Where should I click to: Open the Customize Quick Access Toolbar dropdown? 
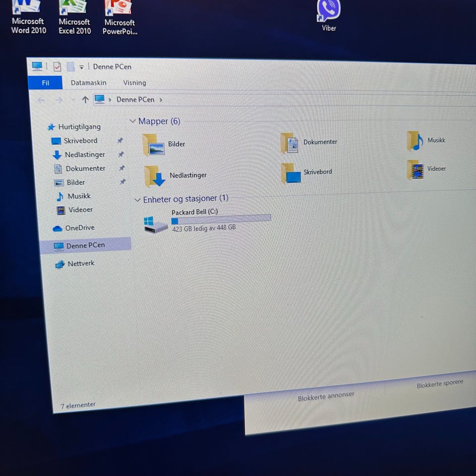coord(81,67)
